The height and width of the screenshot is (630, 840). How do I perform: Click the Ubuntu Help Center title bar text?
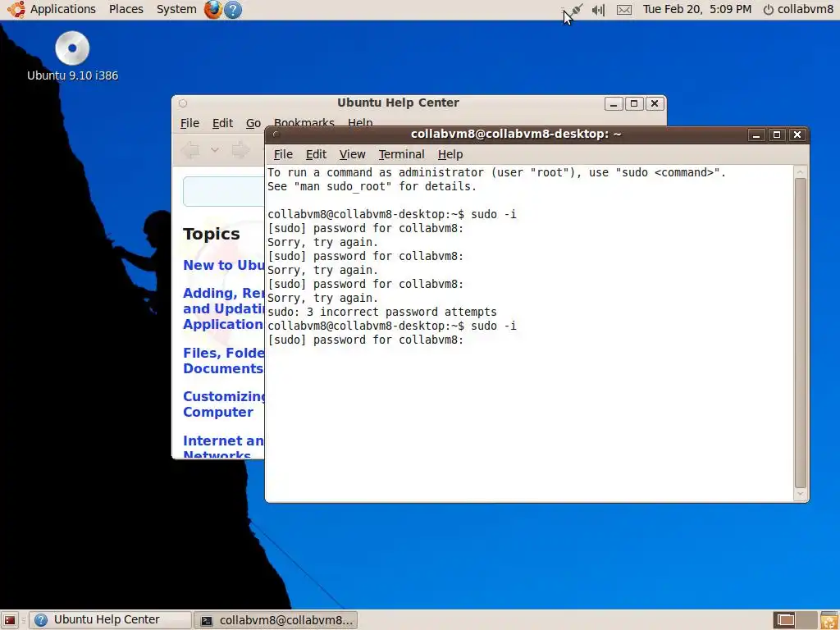(x=398, y=103)
